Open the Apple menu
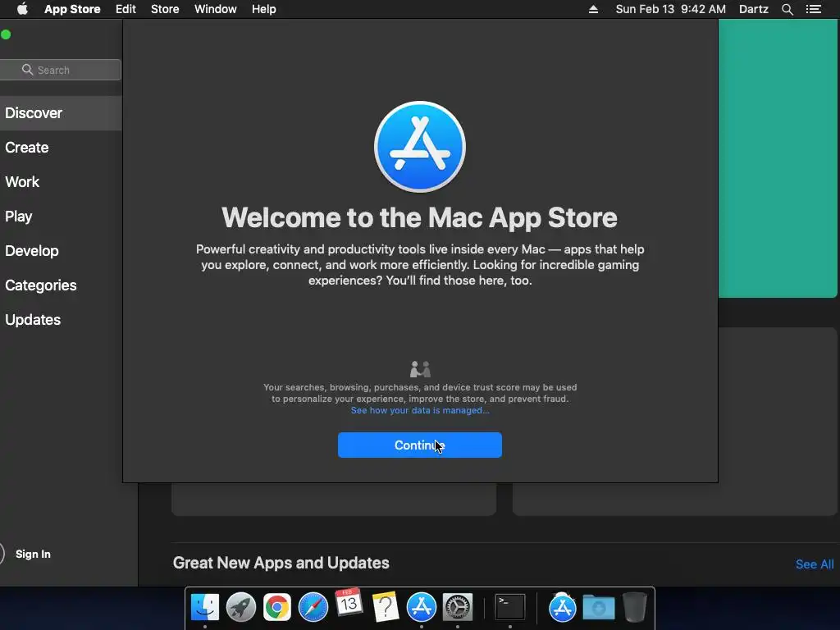Screen dimensions: 840x630 (x=22, y=9)
